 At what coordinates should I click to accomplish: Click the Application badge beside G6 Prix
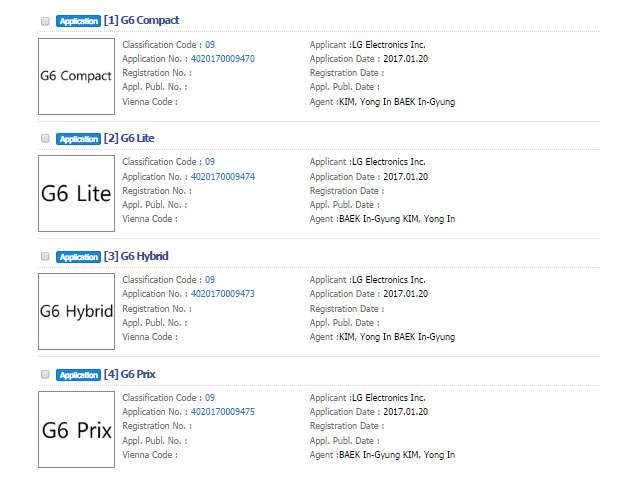click(78, 375)
